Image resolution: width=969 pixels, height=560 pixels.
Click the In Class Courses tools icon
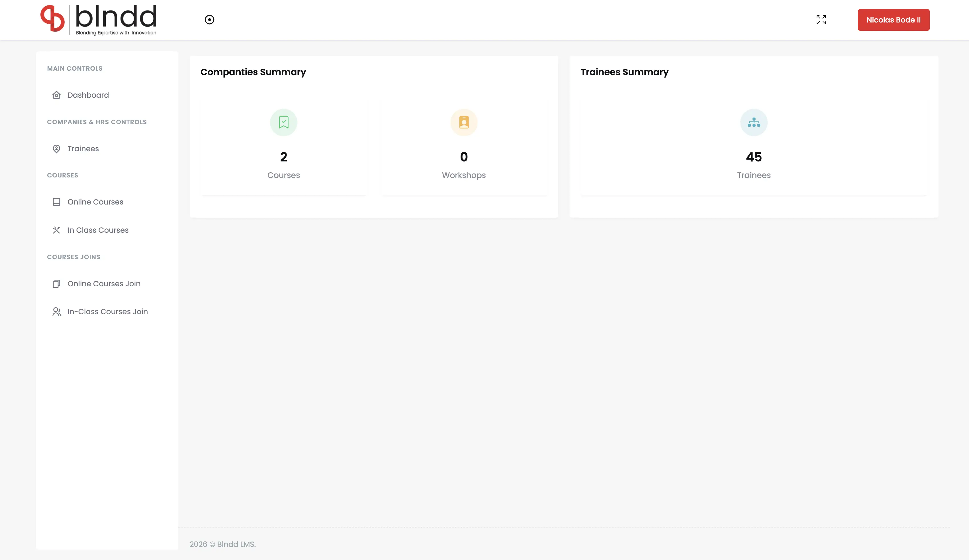point(56,230)
